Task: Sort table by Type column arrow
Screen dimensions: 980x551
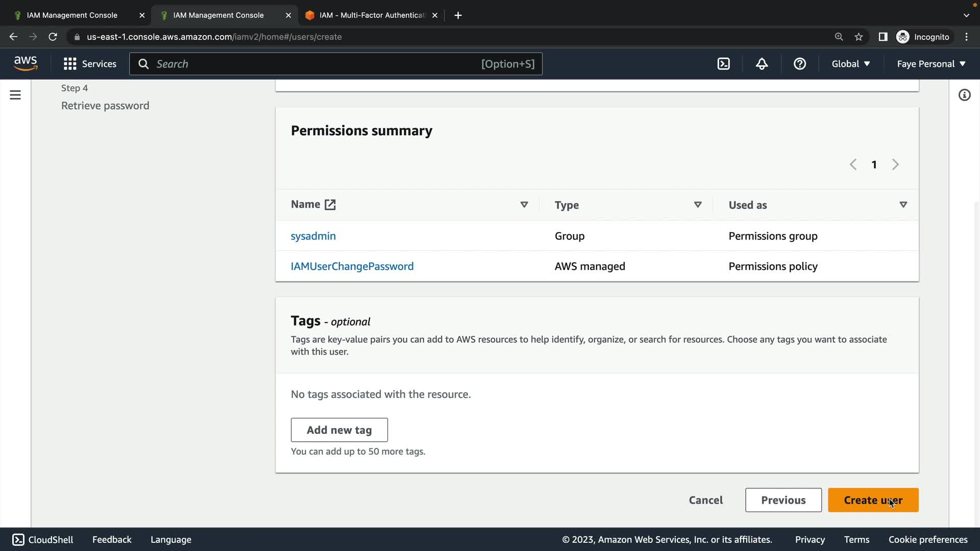Action: [697, 205]
